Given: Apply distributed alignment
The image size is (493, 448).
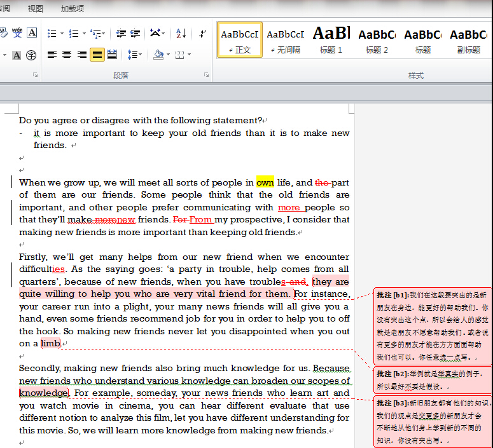Looking at the screenshot, I should (111, 55).
